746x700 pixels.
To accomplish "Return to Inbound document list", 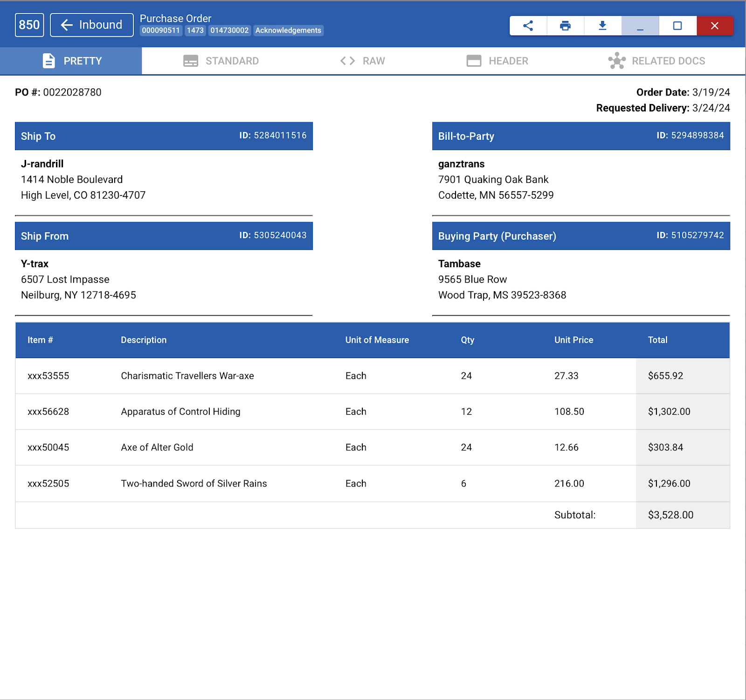I will click(x=91, y=25).
